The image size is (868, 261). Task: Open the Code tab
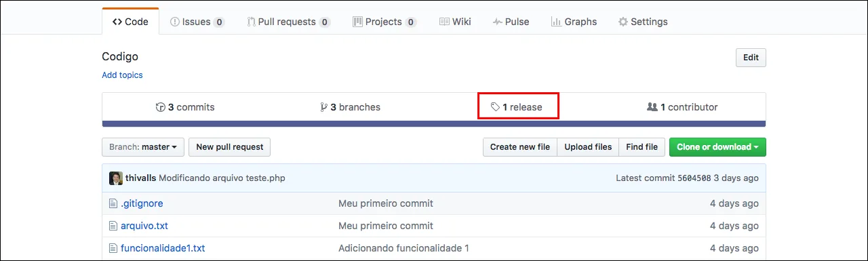[x=130, y=22]
